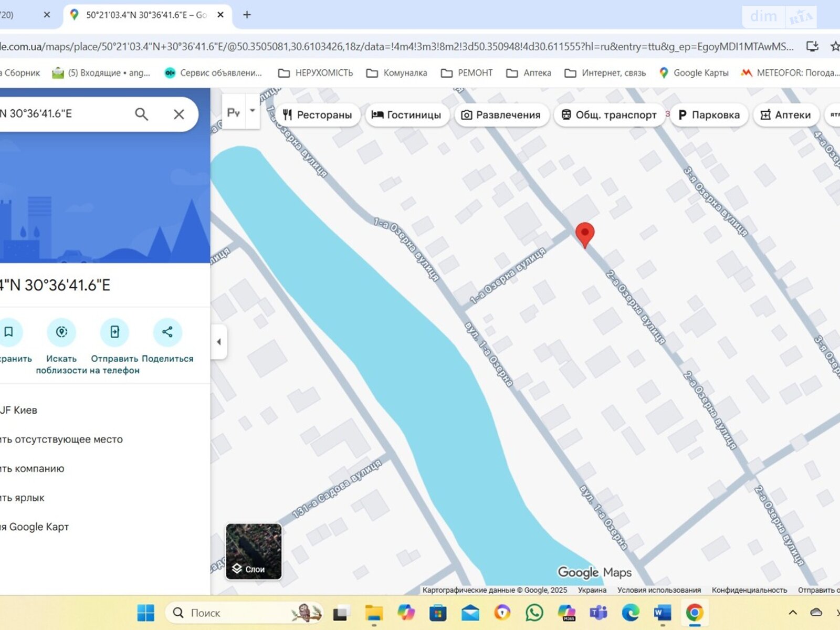
Task: Show Аптеки on the map
Action: [x=785, y=115]
